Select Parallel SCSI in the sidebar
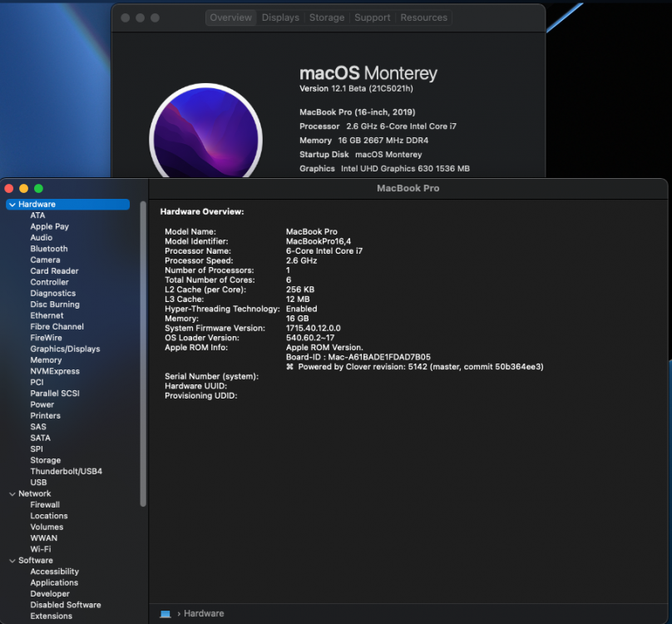The width and height of the screenshot is (672, 624). point(55,394)
